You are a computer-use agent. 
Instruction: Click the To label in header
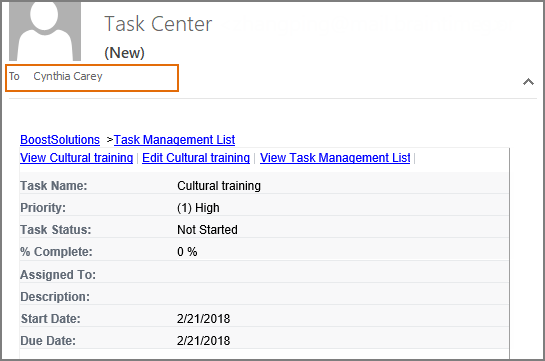click(14, 76)
